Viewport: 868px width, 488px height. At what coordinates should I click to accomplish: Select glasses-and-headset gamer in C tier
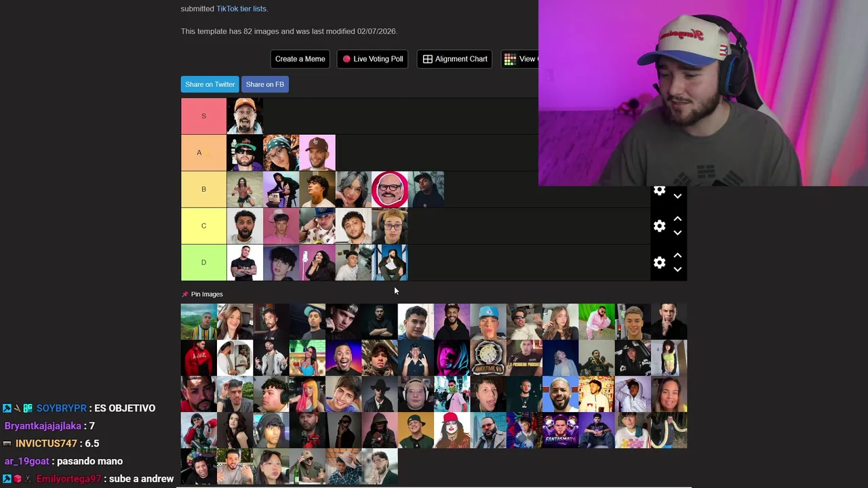[390, 226]
